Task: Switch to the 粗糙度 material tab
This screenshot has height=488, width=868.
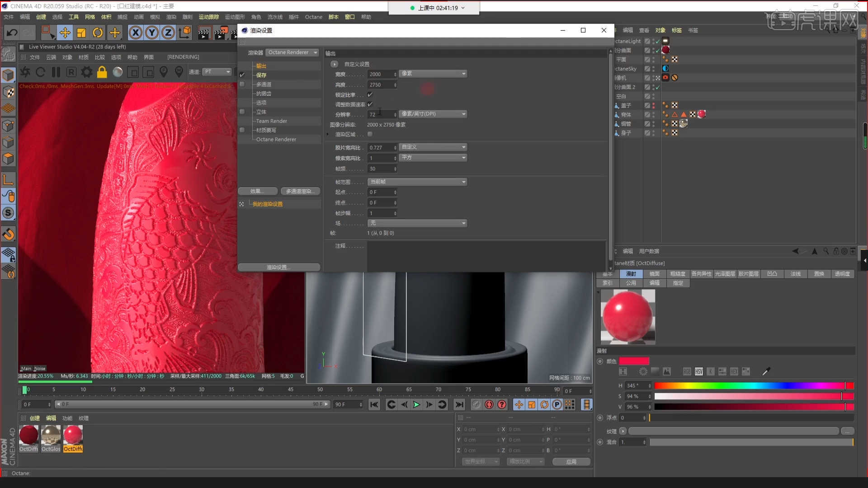Action: click(x=678, y=274)
